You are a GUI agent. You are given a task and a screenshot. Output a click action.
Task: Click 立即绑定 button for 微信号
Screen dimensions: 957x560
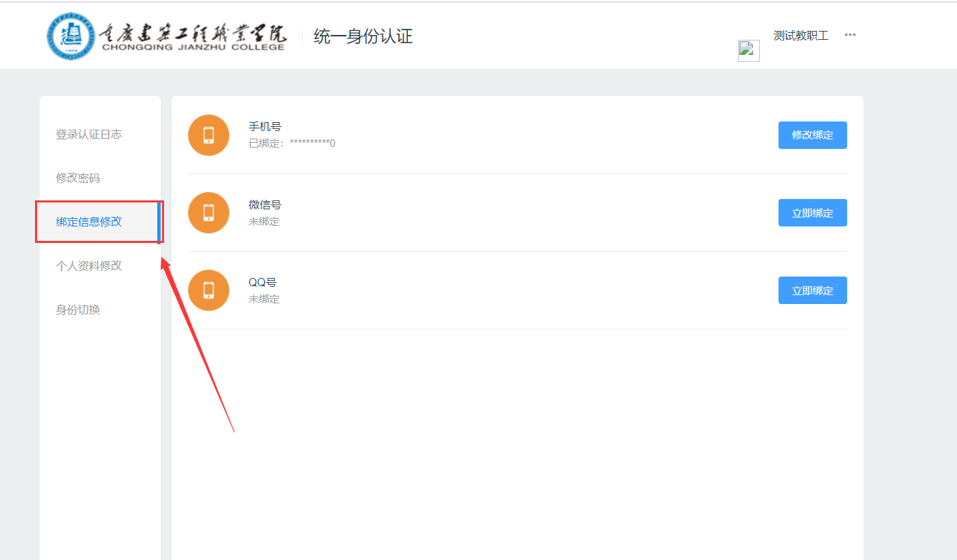coord(813,213)
